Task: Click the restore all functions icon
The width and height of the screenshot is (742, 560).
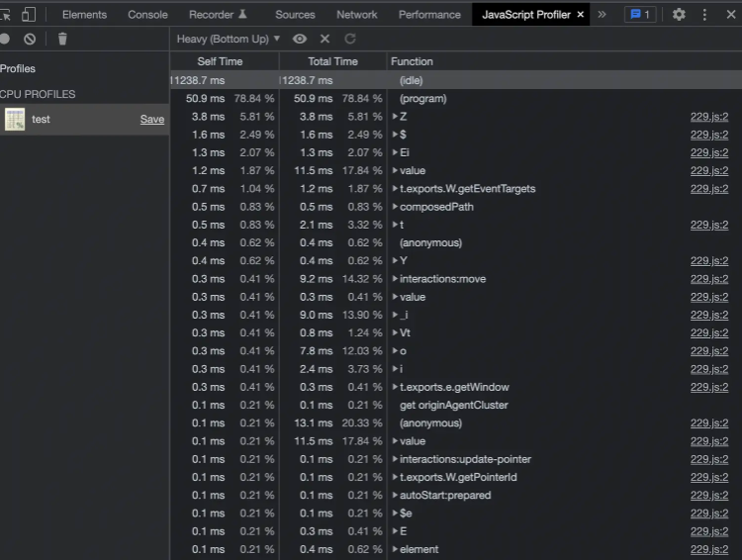Action: pos(349,39)
